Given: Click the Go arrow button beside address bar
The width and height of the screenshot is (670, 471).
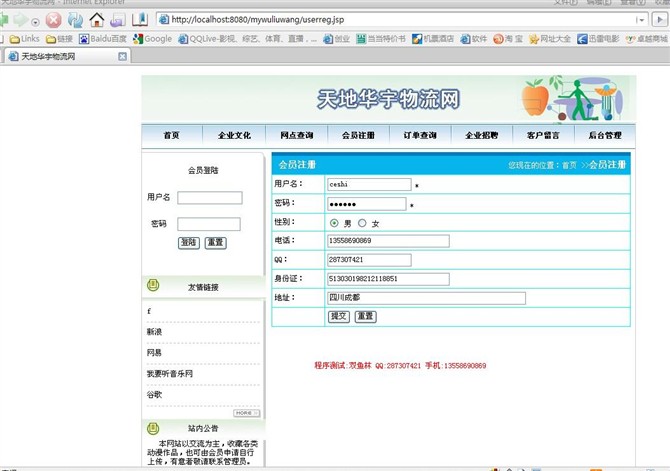Looking at the screenshot, I should (x=659, y=20).
